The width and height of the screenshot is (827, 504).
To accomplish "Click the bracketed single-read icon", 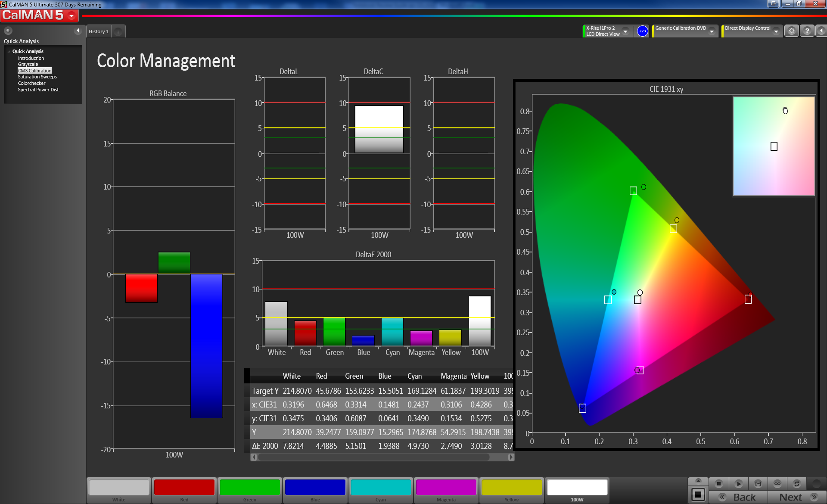I will coord(758,484).
